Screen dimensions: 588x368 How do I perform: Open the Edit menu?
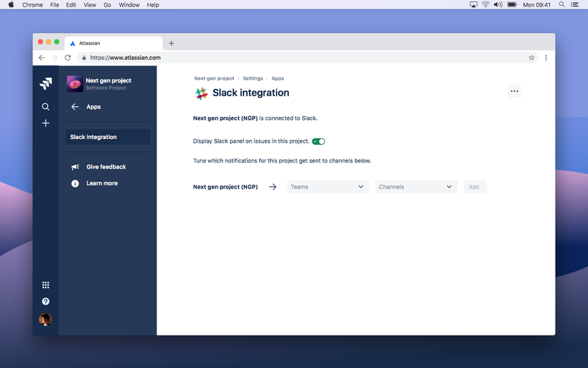[x=71, y=5]
